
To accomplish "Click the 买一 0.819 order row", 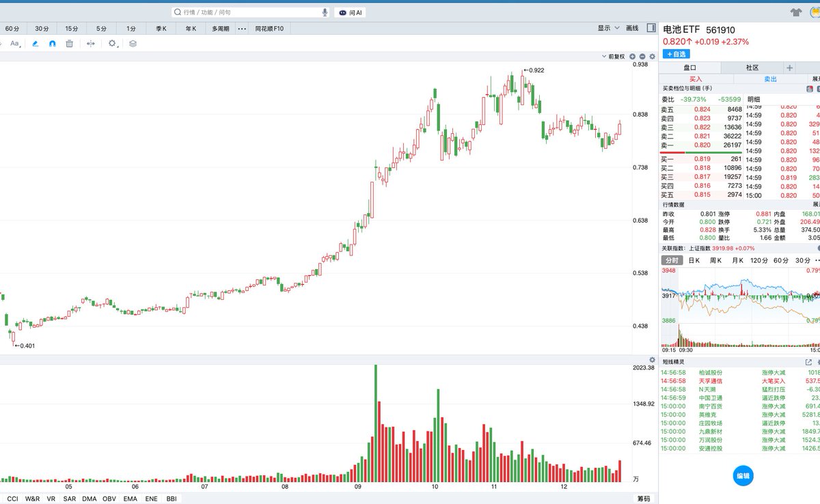I will [701, 159].
